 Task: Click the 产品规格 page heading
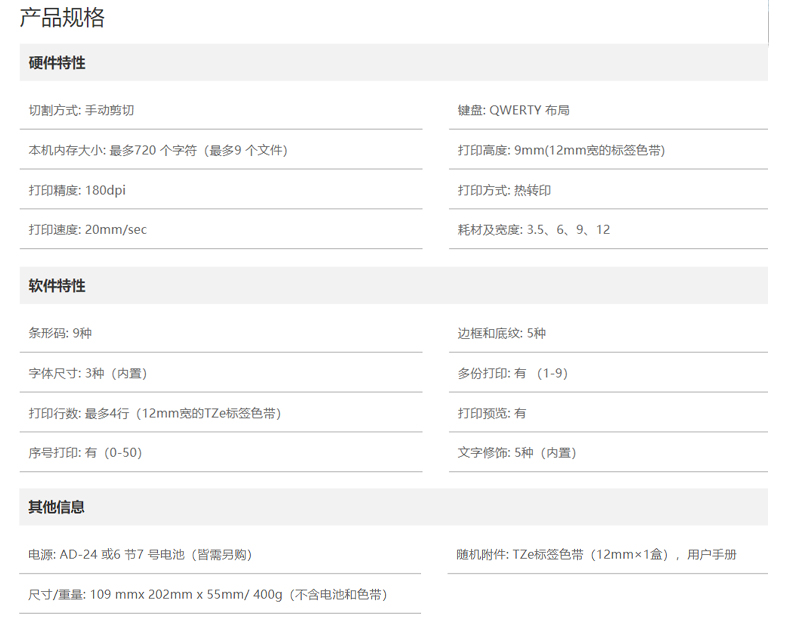[62, 18]
